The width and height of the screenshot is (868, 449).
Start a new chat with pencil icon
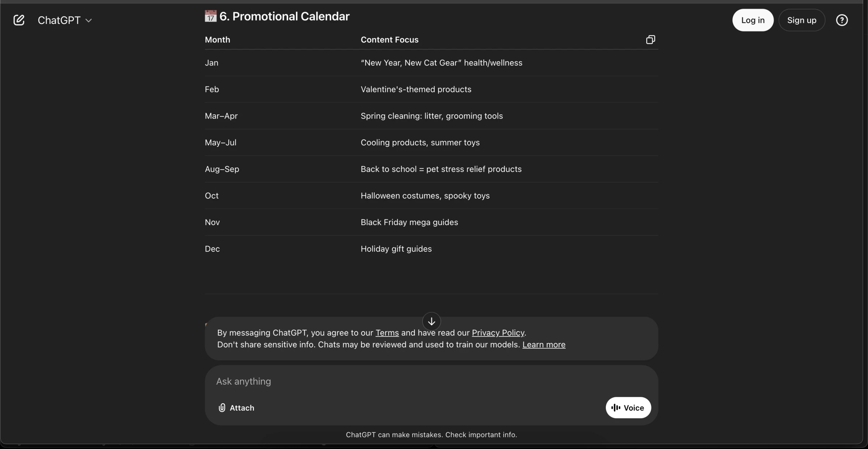click(x=19, y=20)
